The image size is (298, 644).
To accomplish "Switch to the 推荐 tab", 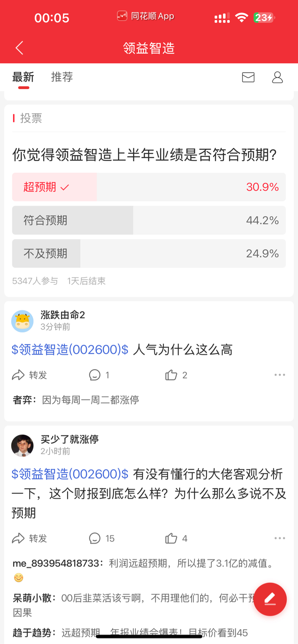I will tap(62, 77).
